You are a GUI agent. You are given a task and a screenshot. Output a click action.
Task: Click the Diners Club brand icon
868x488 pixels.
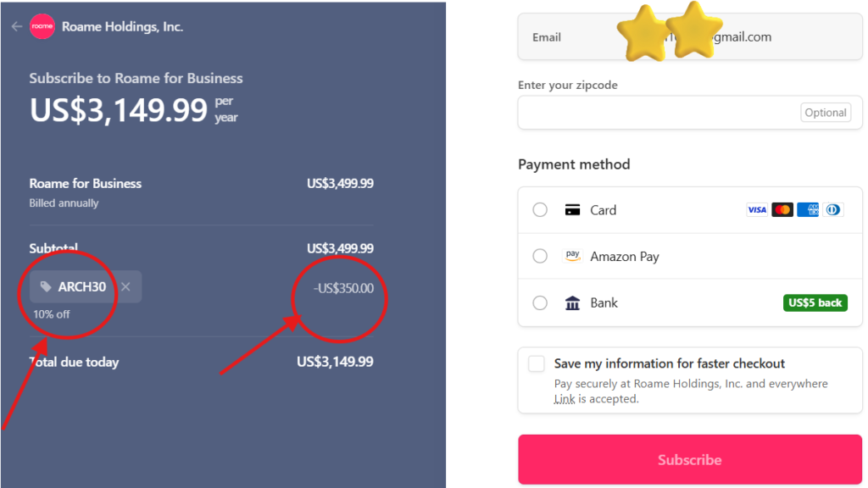pyautogui.click(x=833, y=209)
